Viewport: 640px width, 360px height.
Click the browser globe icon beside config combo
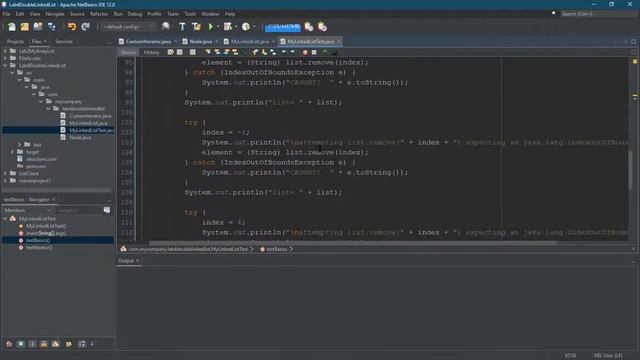[x=165, y=27]
